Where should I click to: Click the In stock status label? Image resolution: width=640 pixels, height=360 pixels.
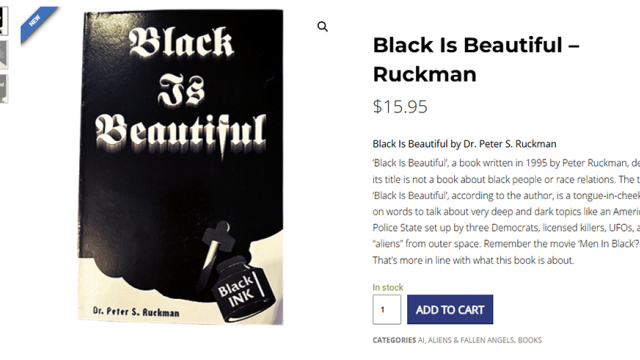coord(388,287)
